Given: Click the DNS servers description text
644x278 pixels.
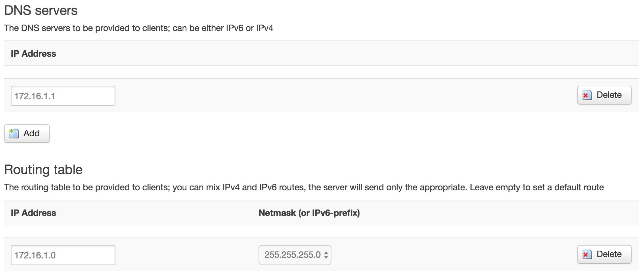Looking at the screenshot, I should [139, 28].
